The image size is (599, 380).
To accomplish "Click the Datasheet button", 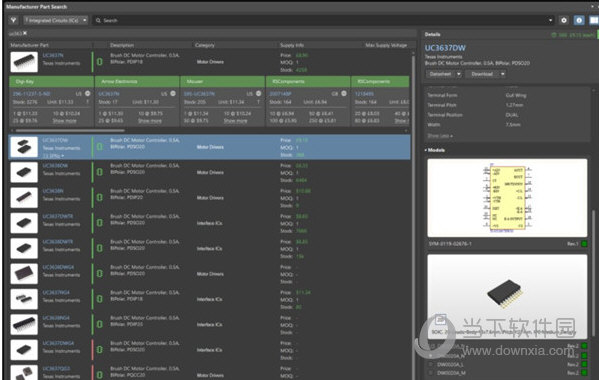I will [440, 74].
